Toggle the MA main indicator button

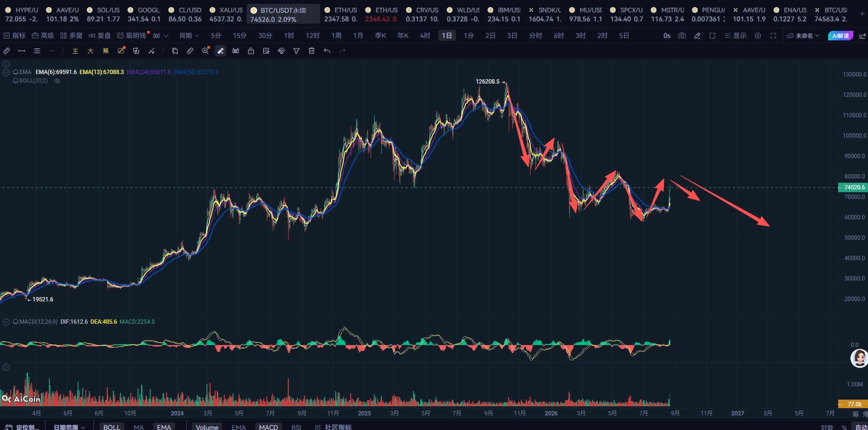point(139,427)
